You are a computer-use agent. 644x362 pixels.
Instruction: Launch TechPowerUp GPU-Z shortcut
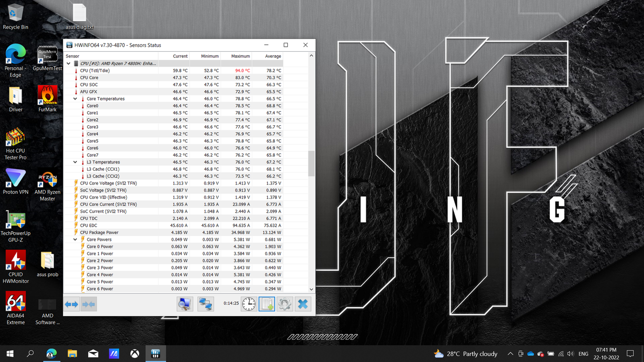click(16, 226)
